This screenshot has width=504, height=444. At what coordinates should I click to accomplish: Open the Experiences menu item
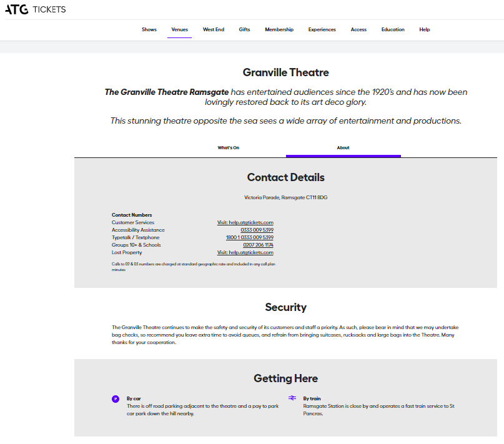coord(322,29)
